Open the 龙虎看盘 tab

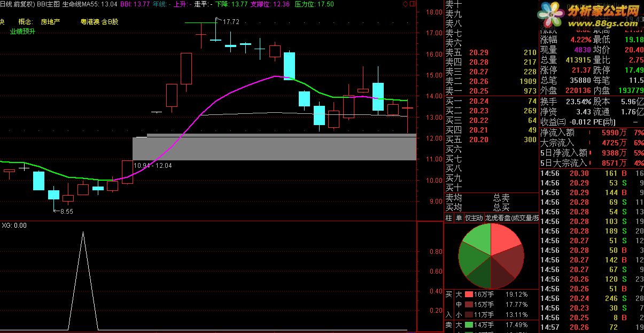point(511,218)
